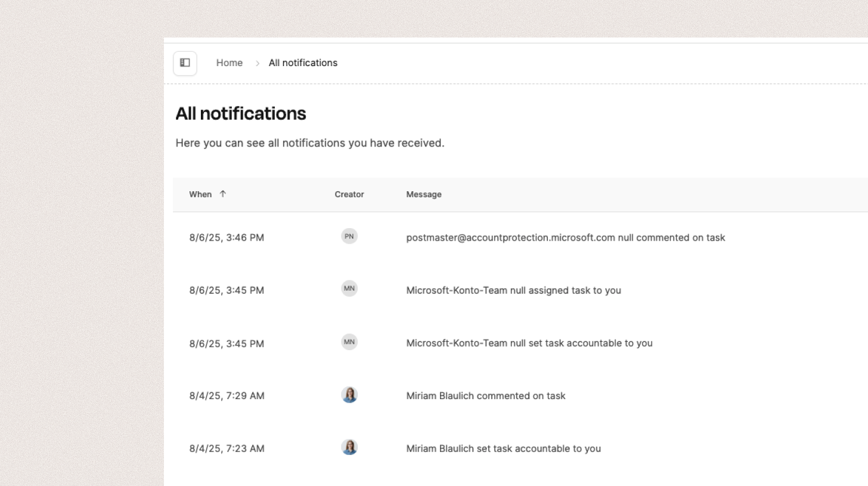Click the 8/6/25, 3:46 PM timestamp
This screenshot has width=868, height=486.
point(227,238)
